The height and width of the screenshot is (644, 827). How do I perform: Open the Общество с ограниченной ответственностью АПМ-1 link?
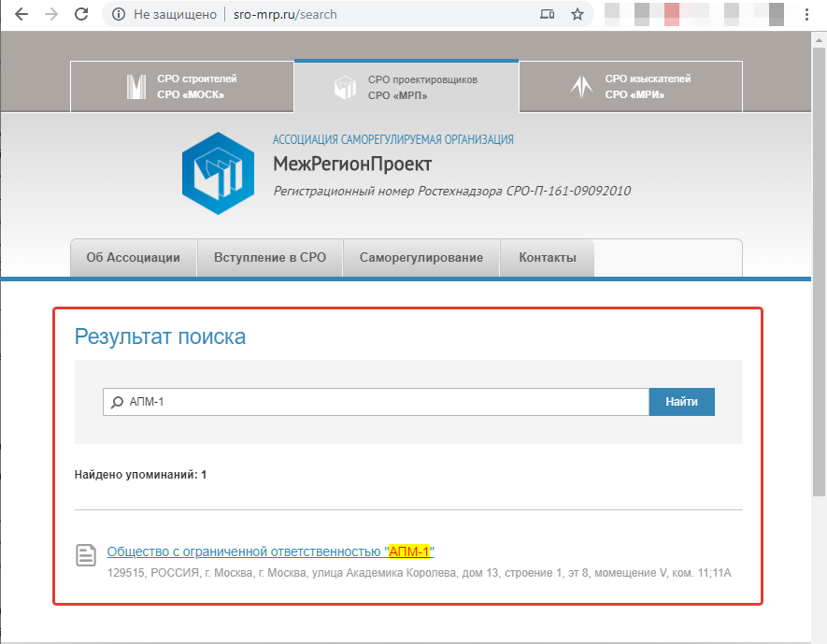[271, 551]
